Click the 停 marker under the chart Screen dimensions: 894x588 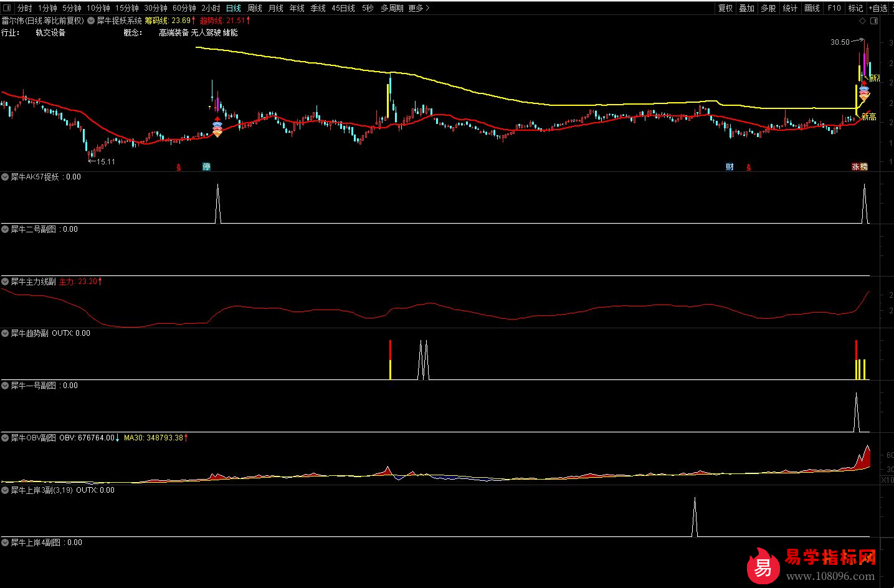(207, 167)
